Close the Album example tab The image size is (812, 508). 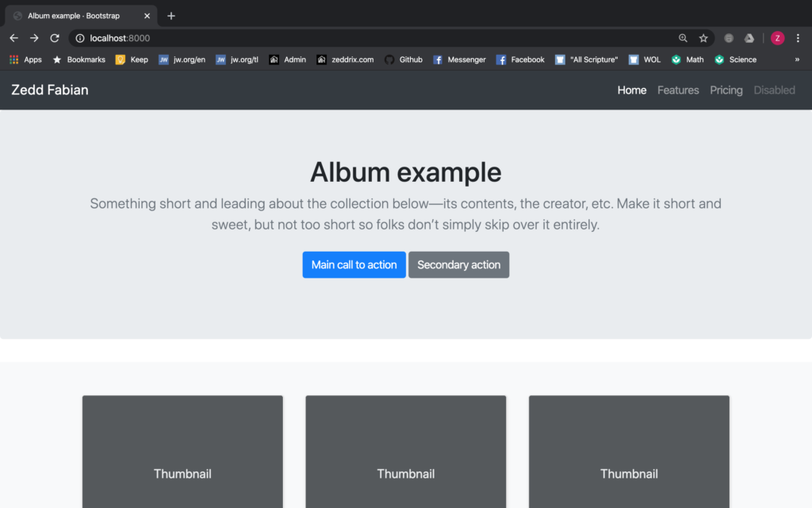pyautogui.click(x=147, y=16)
